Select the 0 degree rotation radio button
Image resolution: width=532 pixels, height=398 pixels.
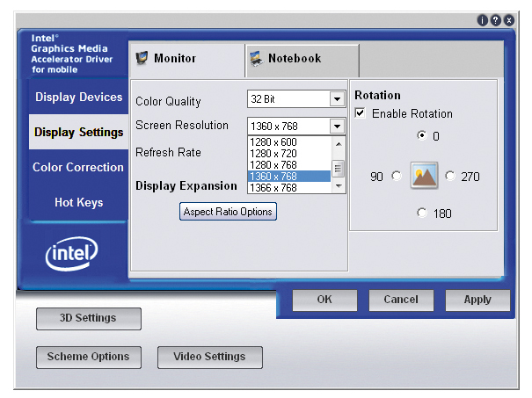click(x=422, y=135)
